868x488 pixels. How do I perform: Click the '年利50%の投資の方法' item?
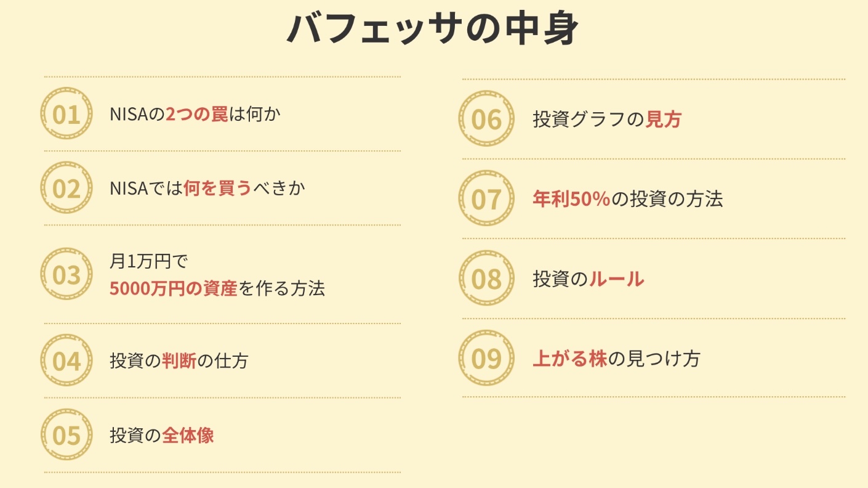coord(627,199)
